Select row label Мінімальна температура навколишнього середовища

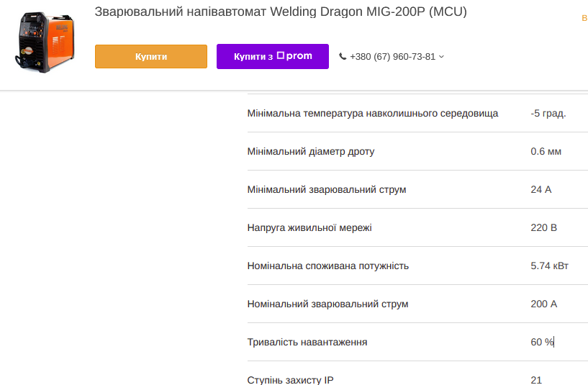pyautogui.click(x=372, y=113)
